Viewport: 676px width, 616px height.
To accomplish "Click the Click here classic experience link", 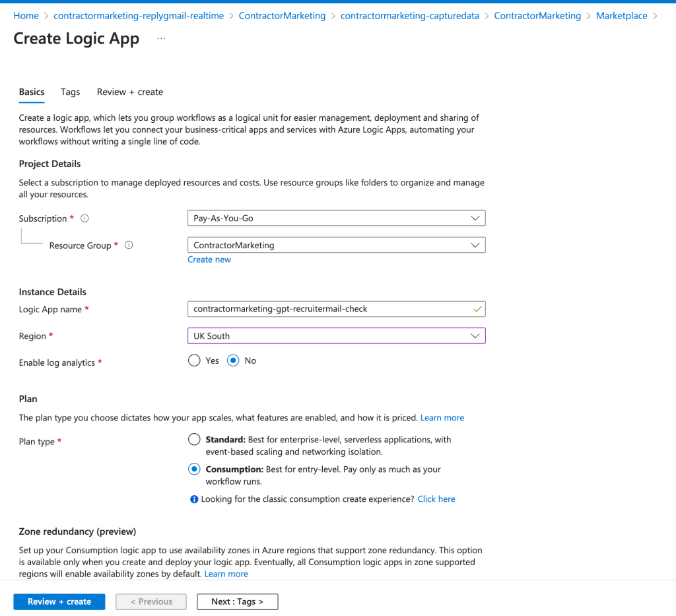I will 436,499.
